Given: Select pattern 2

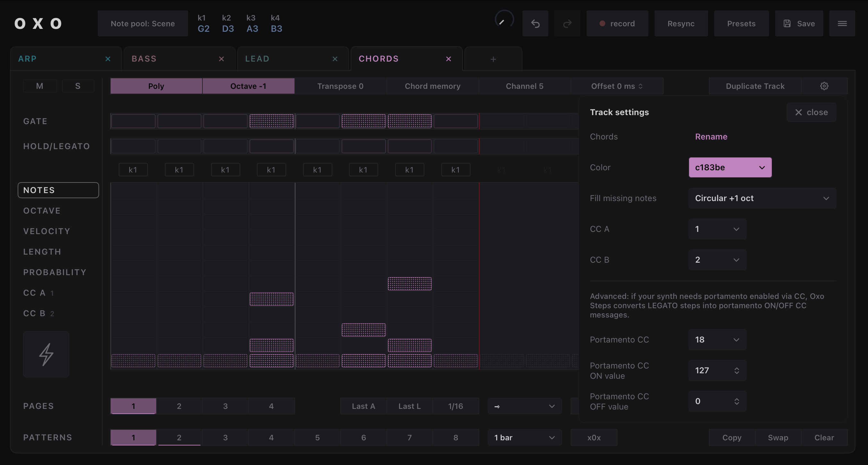Looking at the screenshot, I should (x=179, y=437).
